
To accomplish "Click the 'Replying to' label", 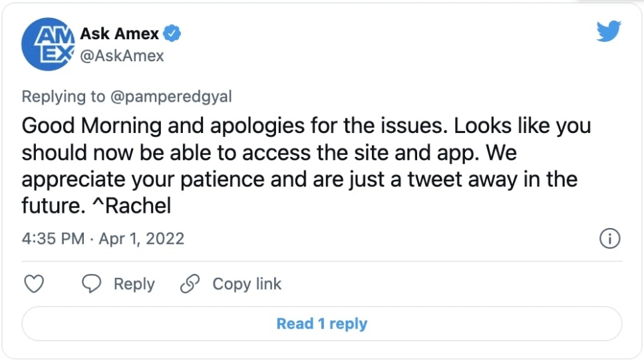I will click(x=63, y=97).
